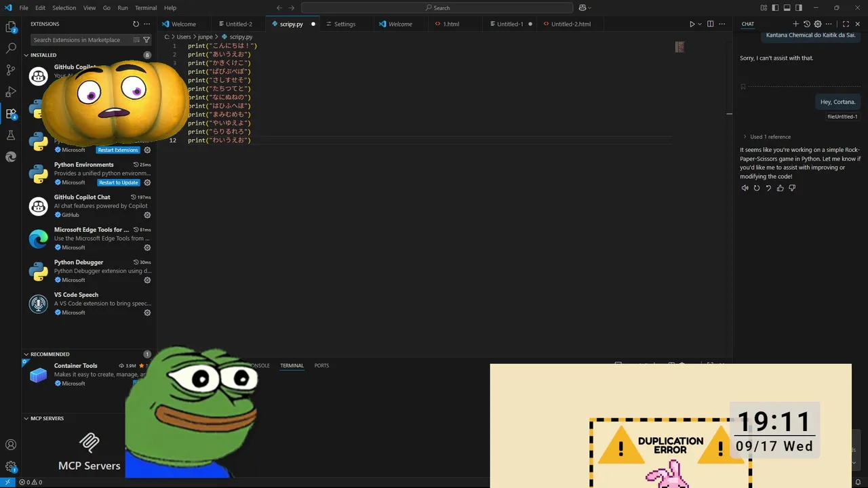Select the TERMINAL panel tab
868x488 pixels.
click(x=292, y=365)
